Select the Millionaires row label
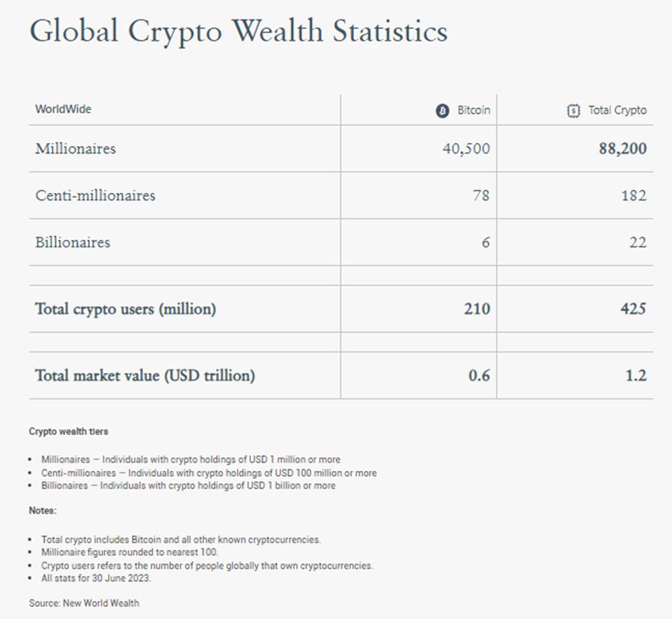 click(75, 148)
